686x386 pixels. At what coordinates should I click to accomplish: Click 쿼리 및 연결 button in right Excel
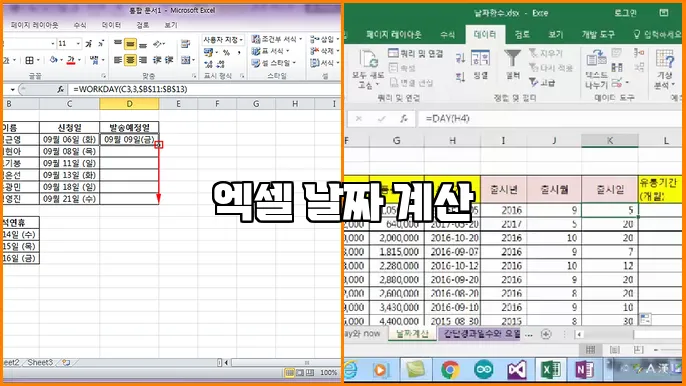[416, 53]
